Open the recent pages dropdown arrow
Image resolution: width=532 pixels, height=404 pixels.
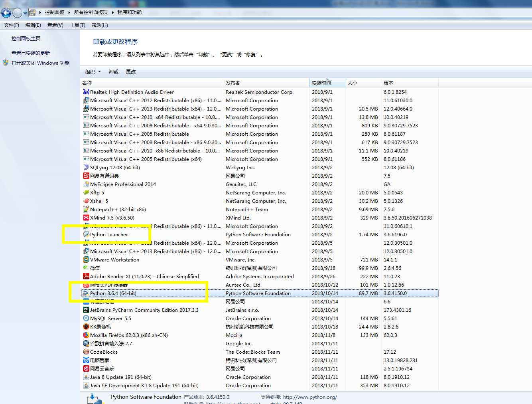(25, 13)
